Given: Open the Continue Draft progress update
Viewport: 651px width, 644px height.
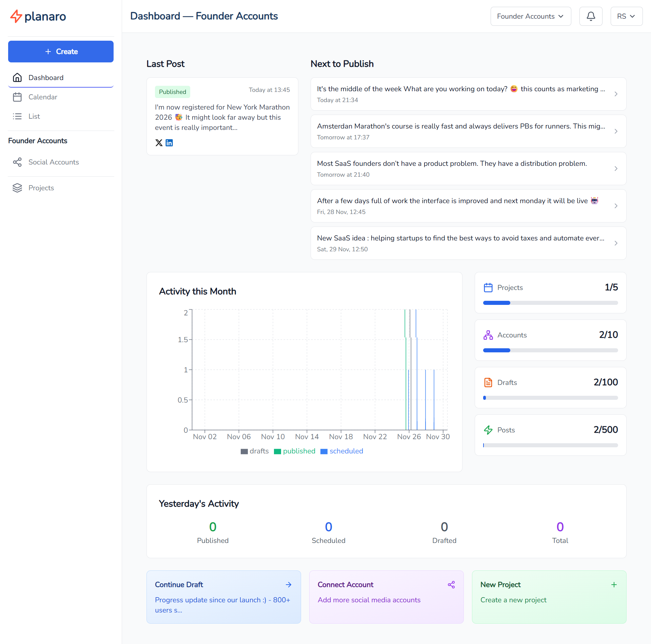Looking at the screenshot, I should [x=223, y=597].
